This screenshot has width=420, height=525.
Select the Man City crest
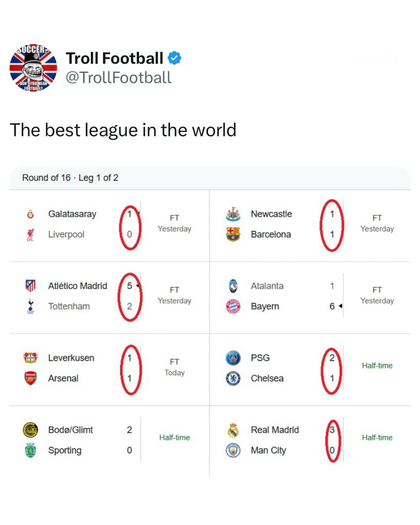(x=233, y=450)
